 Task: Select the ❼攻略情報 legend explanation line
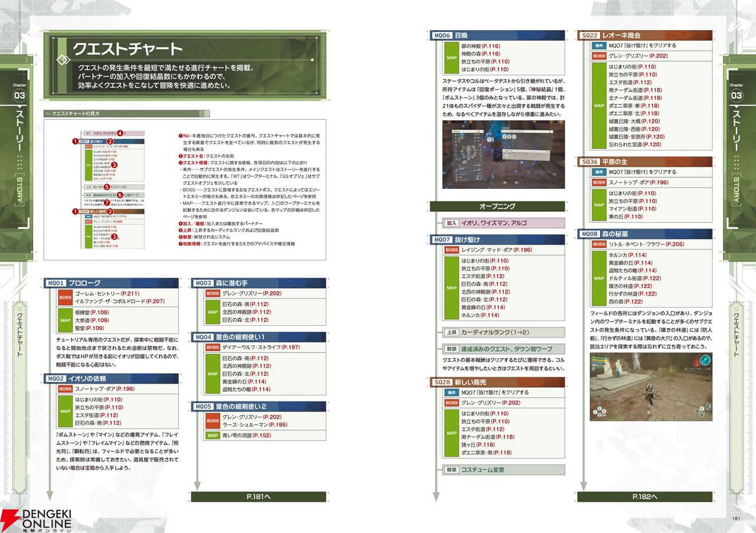coord(236,243)
